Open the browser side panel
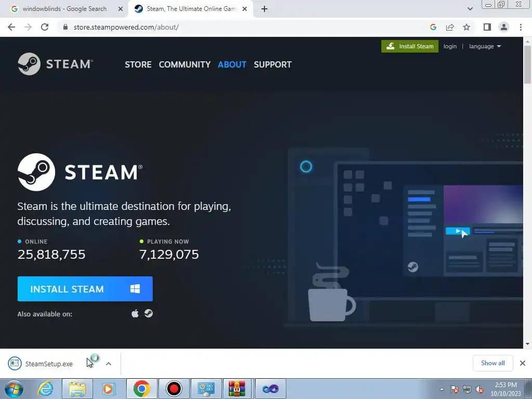532x399 pixels. coord(487,27)
